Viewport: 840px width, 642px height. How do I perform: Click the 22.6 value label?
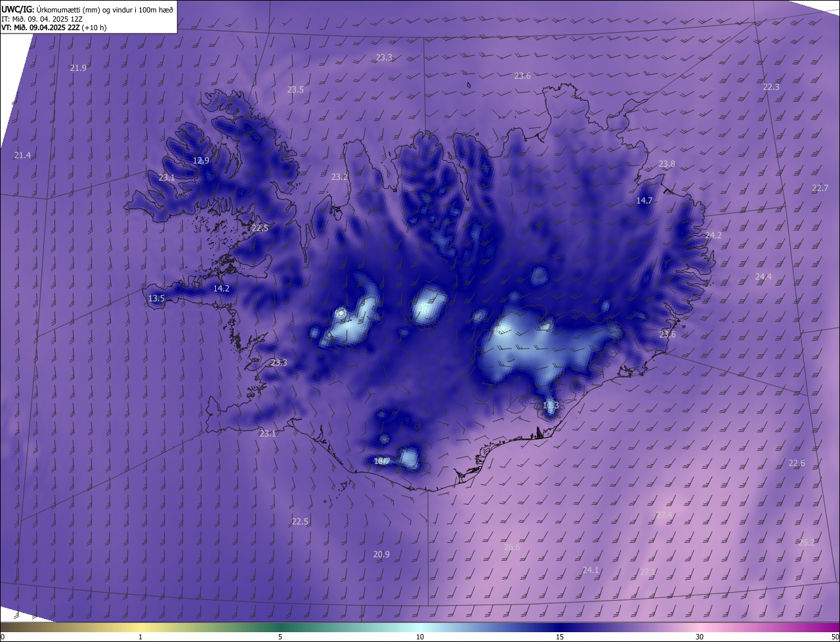tap(797, 463)
